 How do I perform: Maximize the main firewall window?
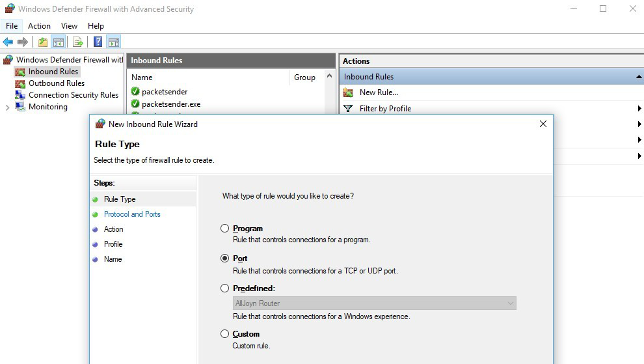[x=603, y=8]
